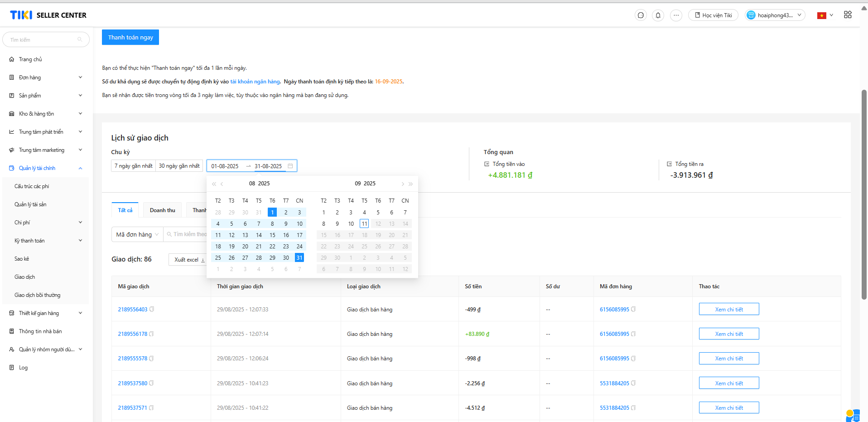
Task: Click the three-dots more options icon
Action: point(676,15)
